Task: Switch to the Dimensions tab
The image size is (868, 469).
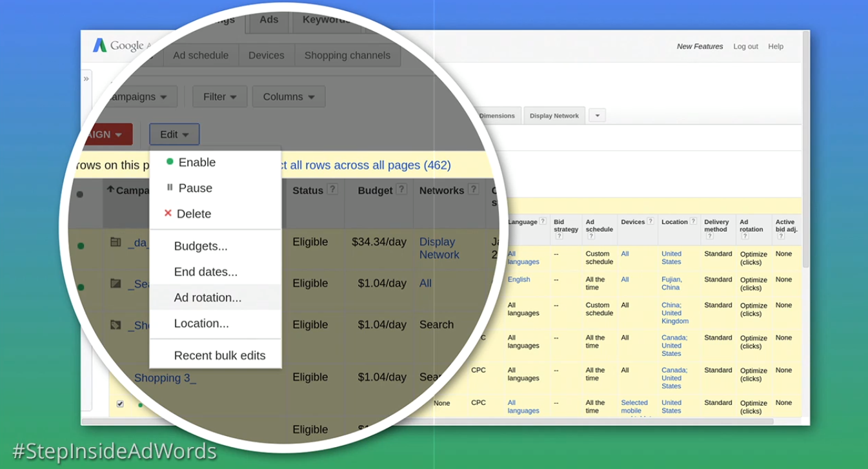Action: coord(497,116)
